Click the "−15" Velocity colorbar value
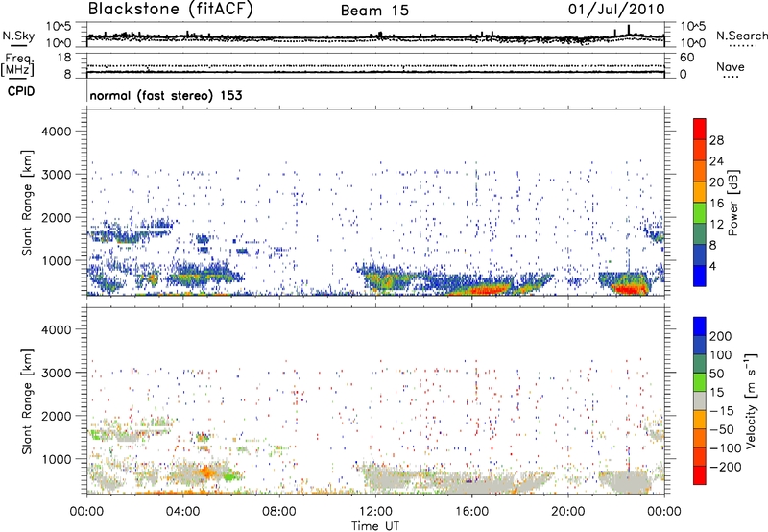Viewport: 768px width, 532px height. pos(721,411)
